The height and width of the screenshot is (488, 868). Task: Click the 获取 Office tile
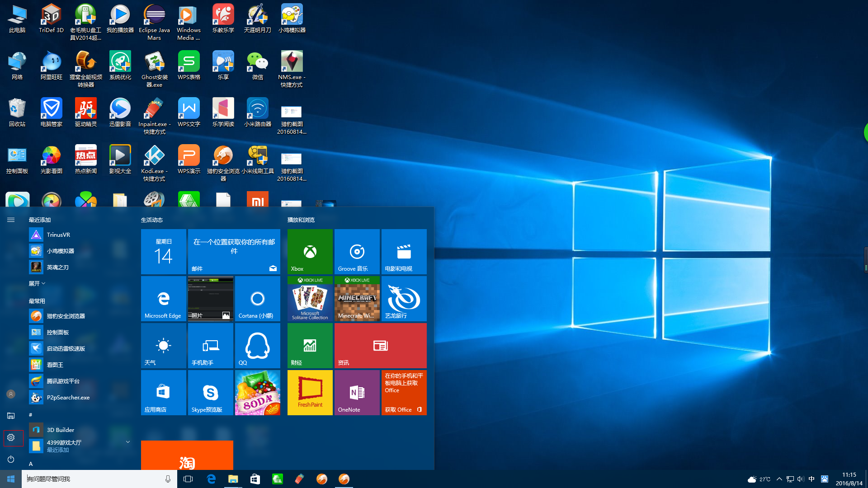[404, 392]
